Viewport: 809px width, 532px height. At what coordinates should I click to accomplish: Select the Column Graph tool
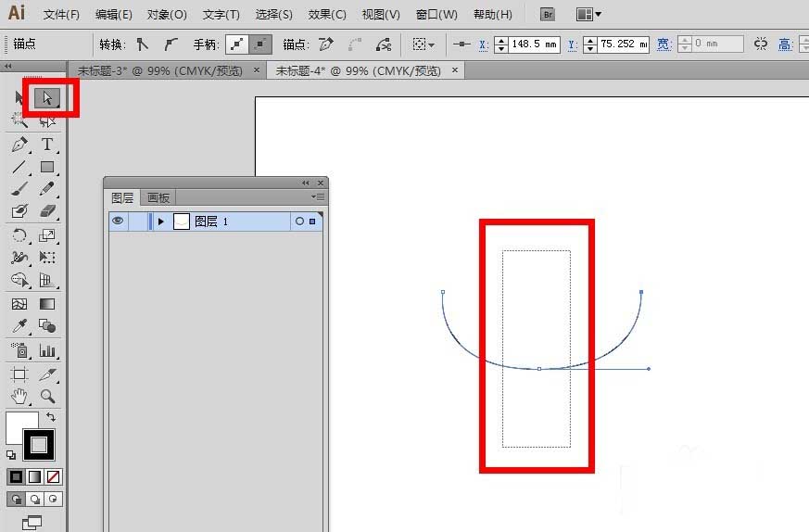47,350
